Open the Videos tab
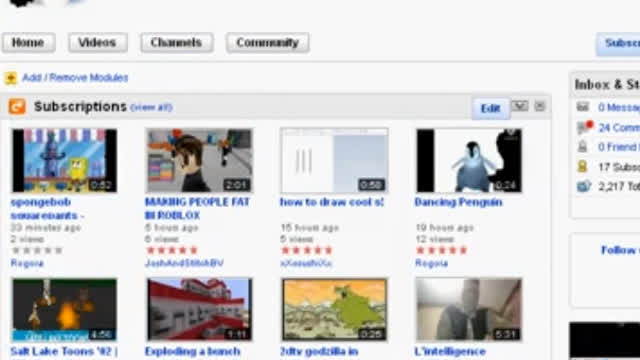Viewport: 640px width, 360px height. pos(98,42)
